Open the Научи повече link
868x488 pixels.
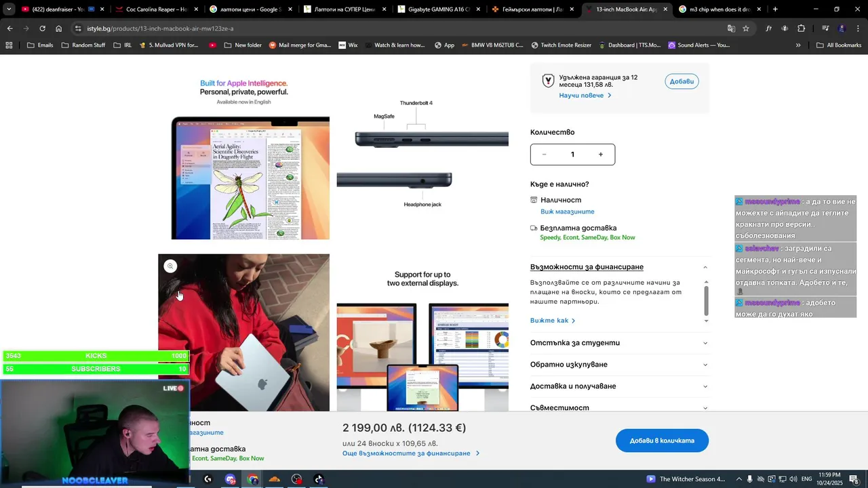[585, 96]
